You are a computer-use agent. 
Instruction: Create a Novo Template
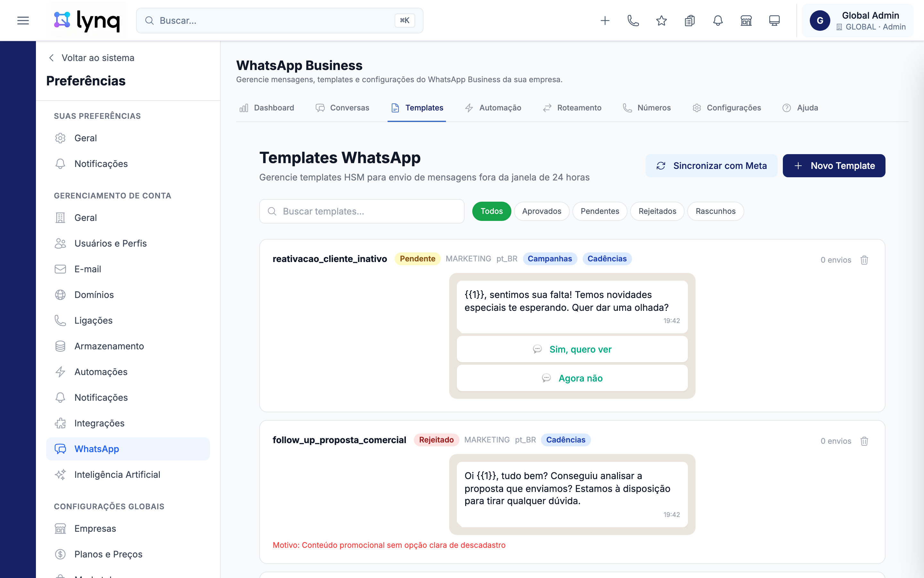tap(834, 165)
